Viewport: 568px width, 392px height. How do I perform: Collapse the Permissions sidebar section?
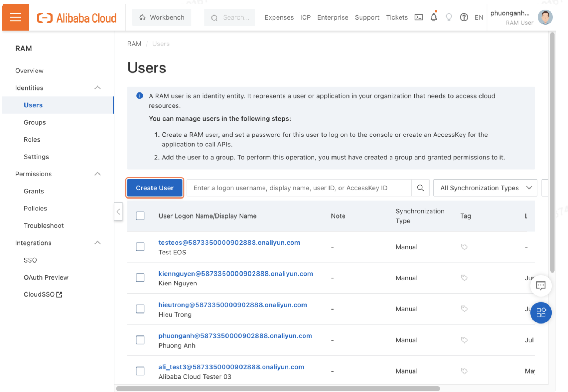point(97,174)
